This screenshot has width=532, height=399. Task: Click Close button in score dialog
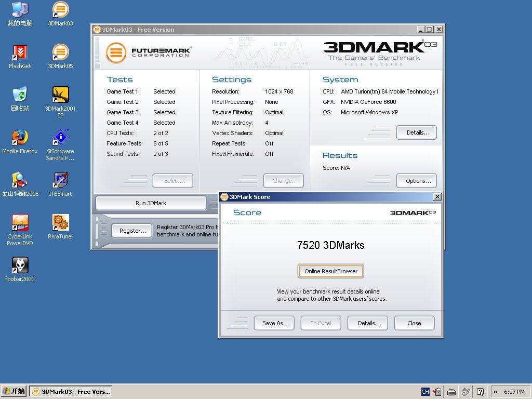pyautogui.click(x=415, y=323)
